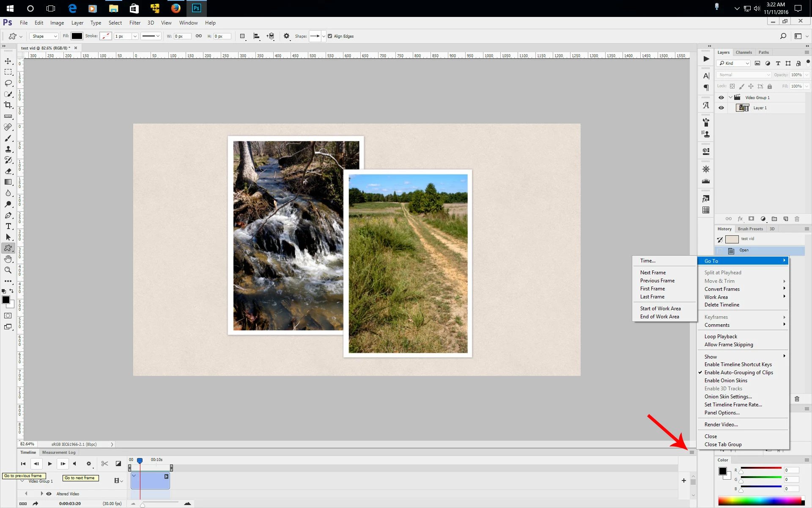Viewport: 812px width, 508px height.
Task: Select the Lasso tool
Action: (8, 83)
